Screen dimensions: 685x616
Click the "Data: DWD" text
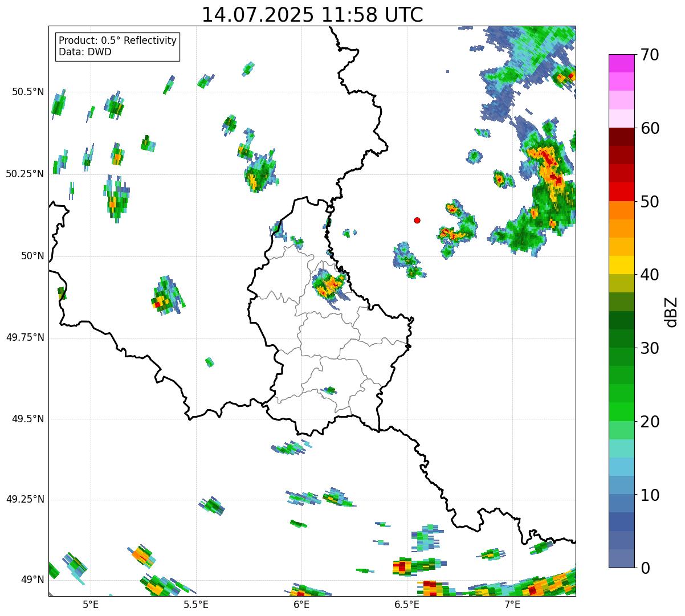point(85,52)
